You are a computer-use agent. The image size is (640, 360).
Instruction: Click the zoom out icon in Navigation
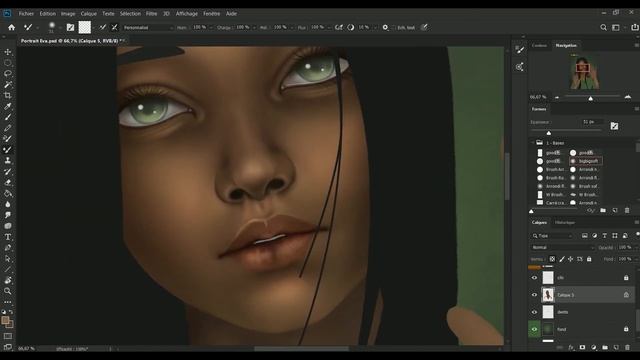(557, 97)
